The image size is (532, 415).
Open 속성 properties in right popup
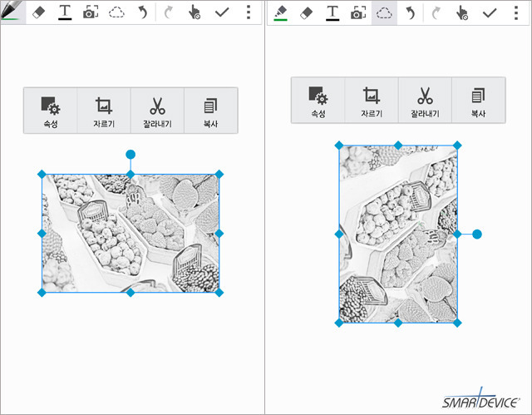318,100
